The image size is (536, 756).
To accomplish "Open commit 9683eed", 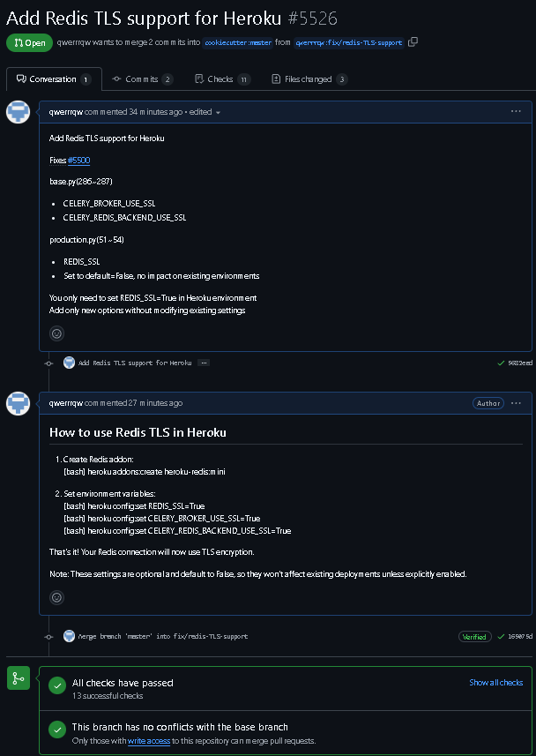I will pyautogui.click(x=517, y=362).
